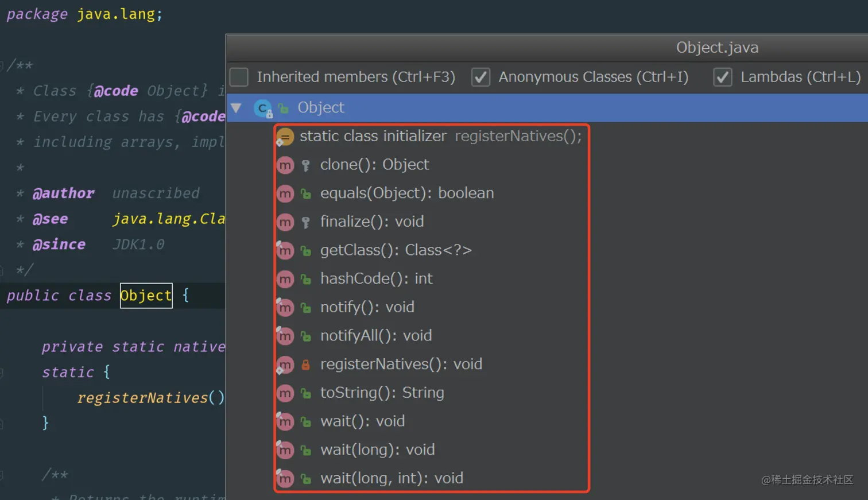Image resolution: width=868 pixels, height=500 pixels.
Task: Click the highlighted Object class name in code
Action: 146,296
